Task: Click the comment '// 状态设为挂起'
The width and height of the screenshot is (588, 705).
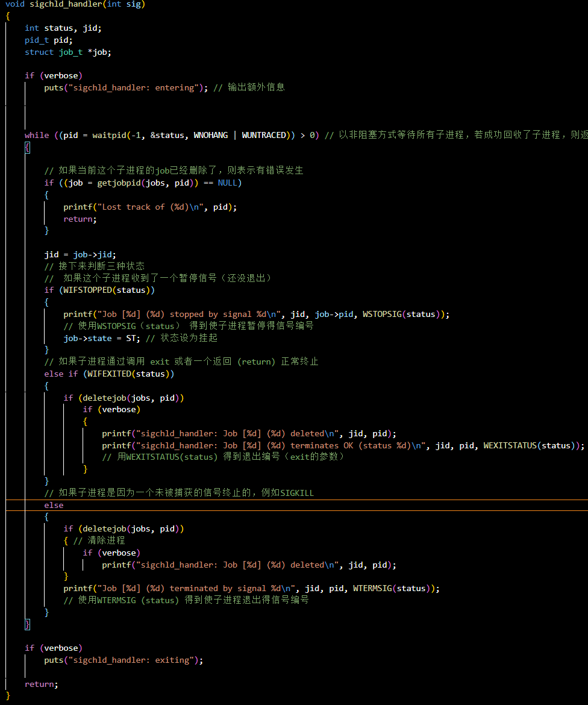Action: coord(181,338)
